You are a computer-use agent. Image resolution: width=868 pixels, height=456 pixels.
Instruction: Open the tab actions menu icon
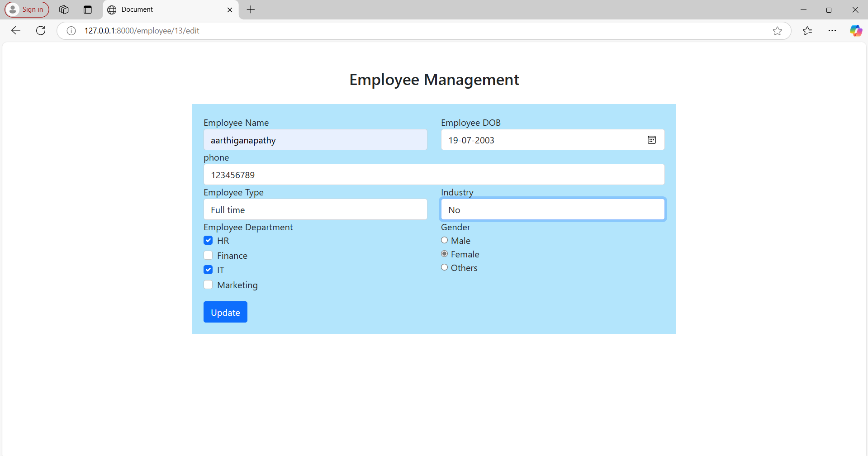tap(88, 9)
